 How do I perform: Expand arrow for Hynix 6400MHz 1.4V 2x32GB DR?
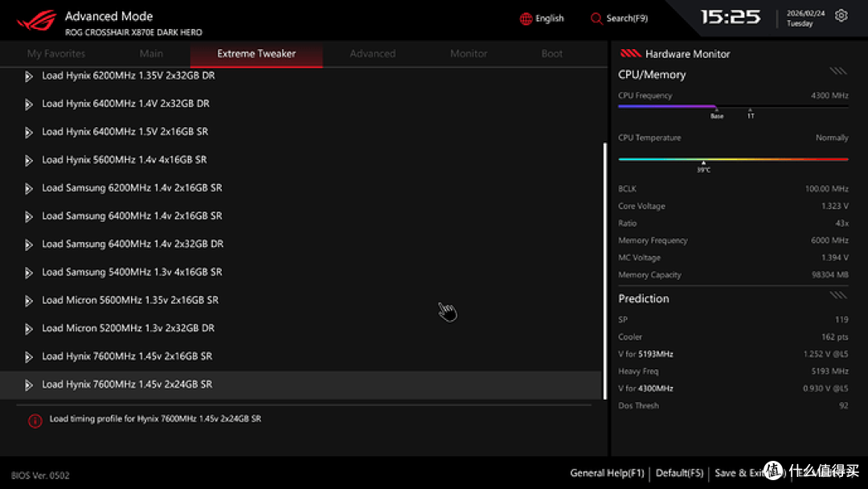pos(29,104)
